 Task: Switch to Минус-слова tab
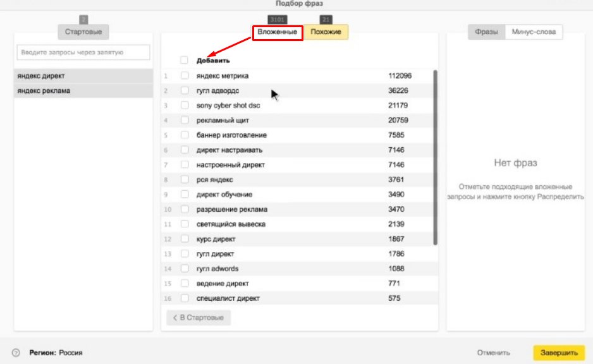coord(534,32)
